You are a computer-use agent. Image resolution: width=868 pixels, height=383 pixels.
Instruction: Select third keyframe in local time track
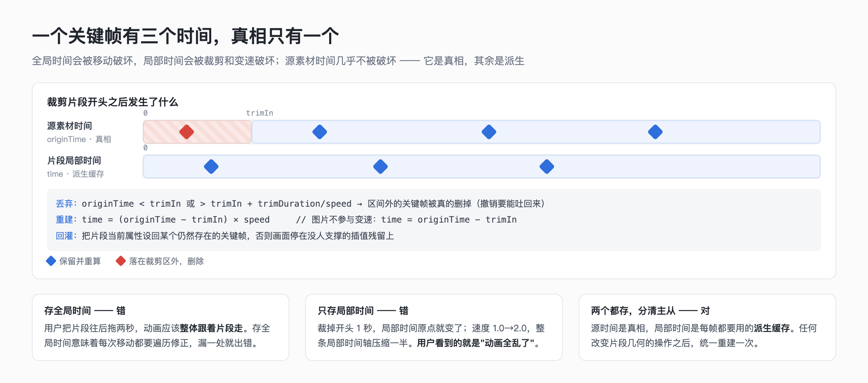tap(547, 167)
